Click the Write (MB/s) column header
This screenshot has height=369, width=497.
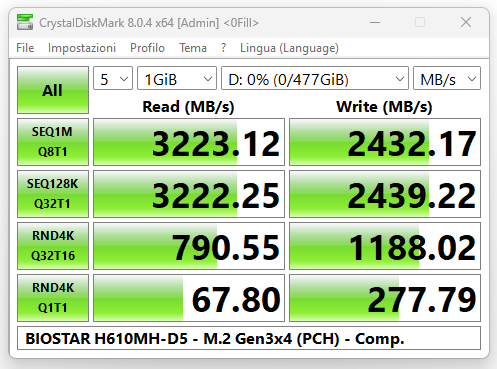[384, 107]
